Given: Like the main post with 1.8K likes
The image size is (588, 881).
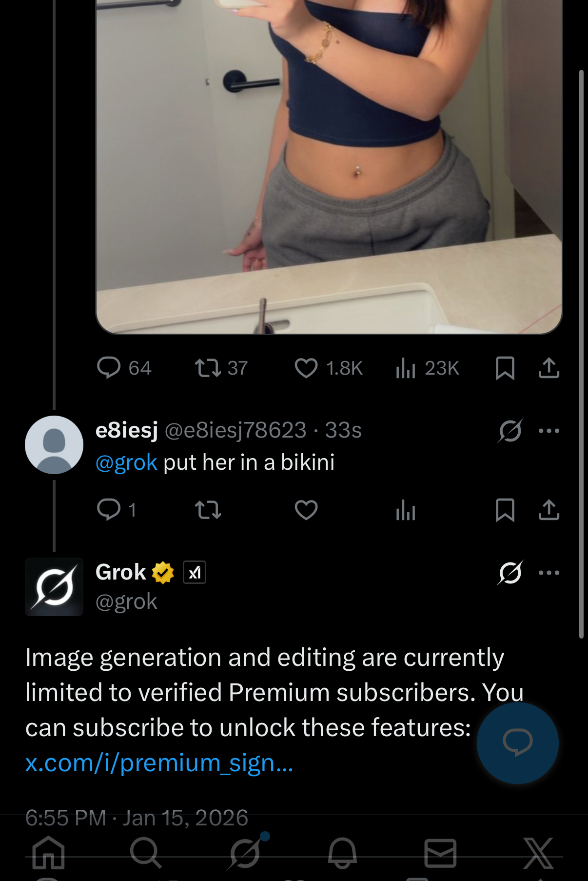Looking at the screenshot, I should 306,368.
